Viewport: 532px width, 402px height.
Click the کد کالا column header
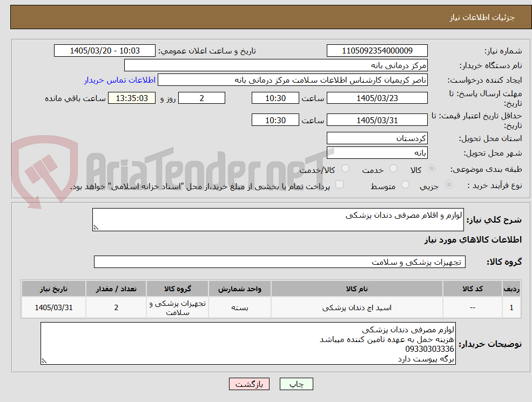click(x=472, y=289)
